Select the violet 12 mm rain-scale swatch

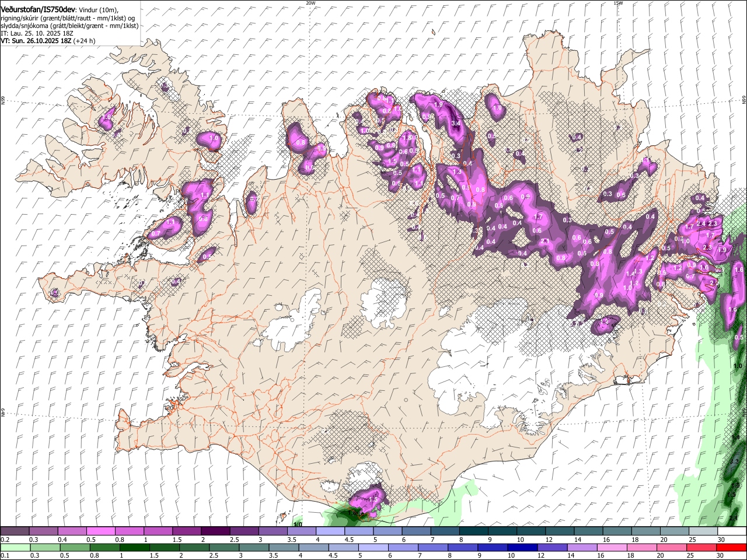(551, 547)
